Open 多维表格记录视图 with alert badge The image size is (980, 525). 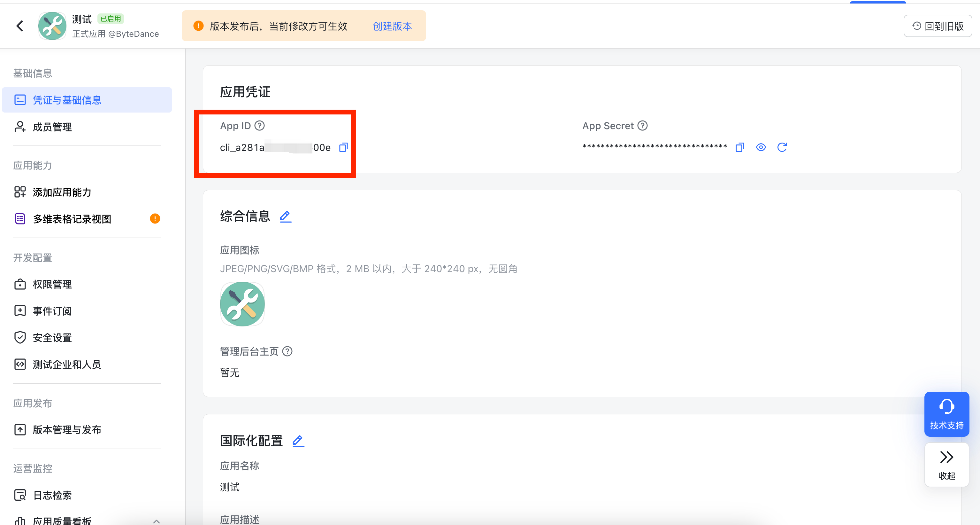pos(72,218)
